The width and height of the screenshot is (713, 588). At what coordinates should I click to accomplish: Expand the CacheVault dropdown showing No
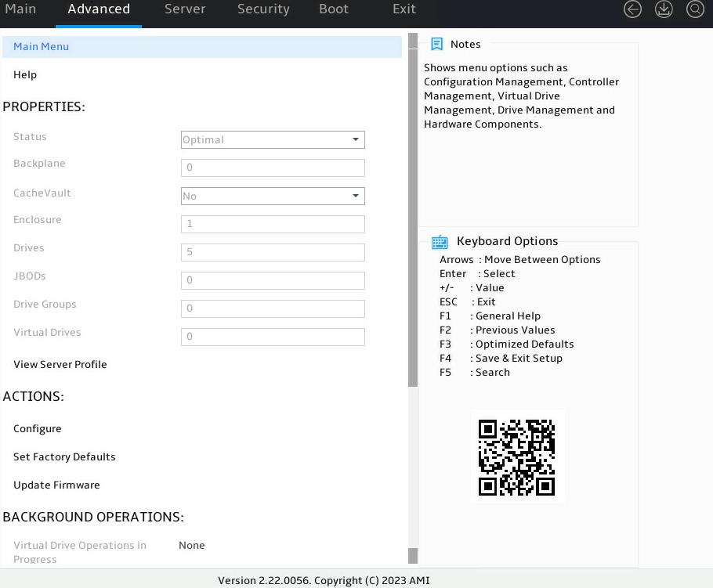click(273, 196)
